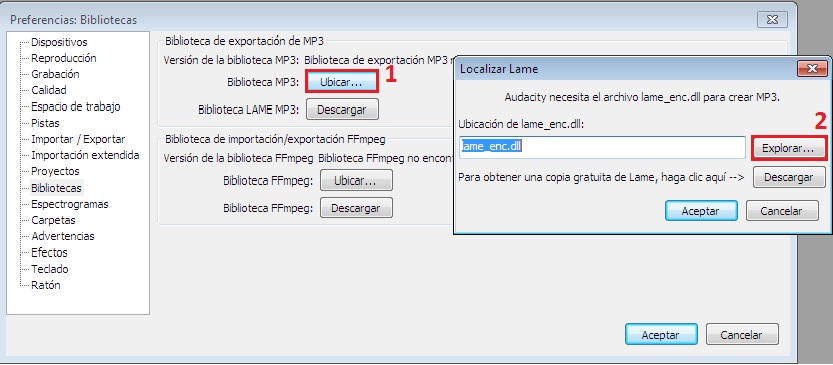Close the Preferencias: Bibliotecas window
The width and height of the screenshot is (833, 365).
(772, 20)
